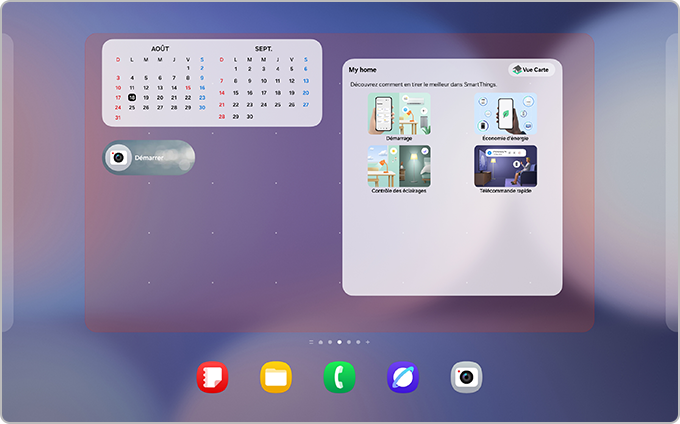
Task: Tap the home page indicator icon
Action: coord(320,341)
